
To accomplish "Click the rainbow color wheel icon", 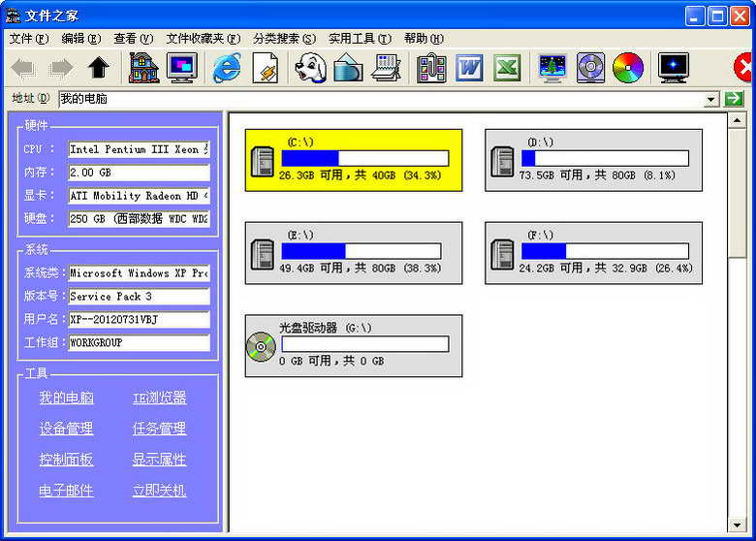I will pyautogui.click(x=628, y=68).
